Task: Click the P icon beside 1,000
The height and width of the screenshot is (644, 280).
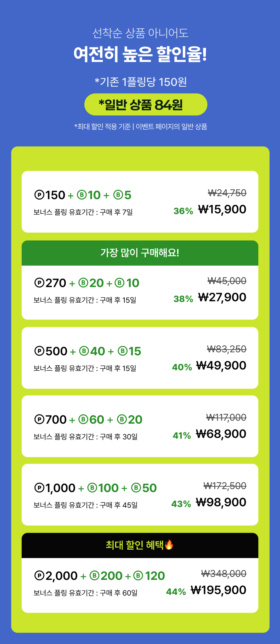Action: pyautogui.click(x=39, y=488)
